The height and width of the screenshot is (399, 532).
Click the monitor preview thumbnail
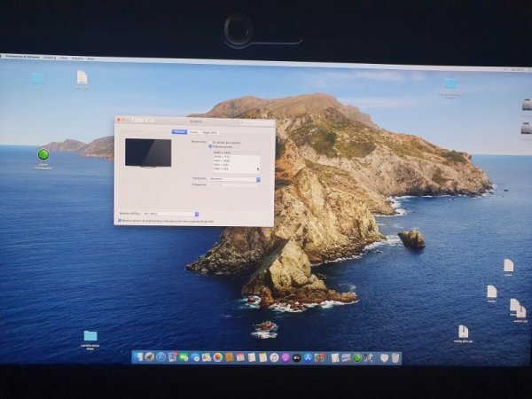click(148, 153)
